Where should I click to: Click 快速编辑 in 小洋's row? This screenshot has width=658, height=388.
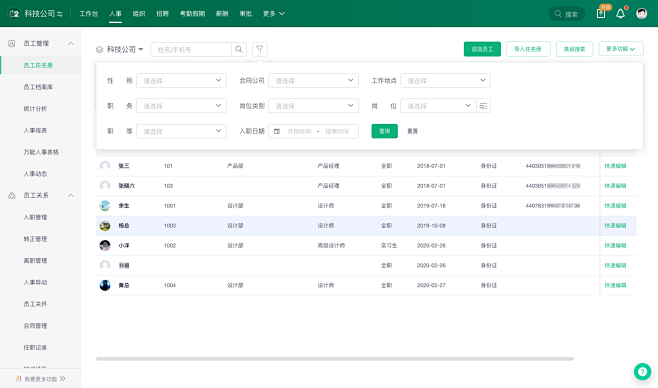615,245
